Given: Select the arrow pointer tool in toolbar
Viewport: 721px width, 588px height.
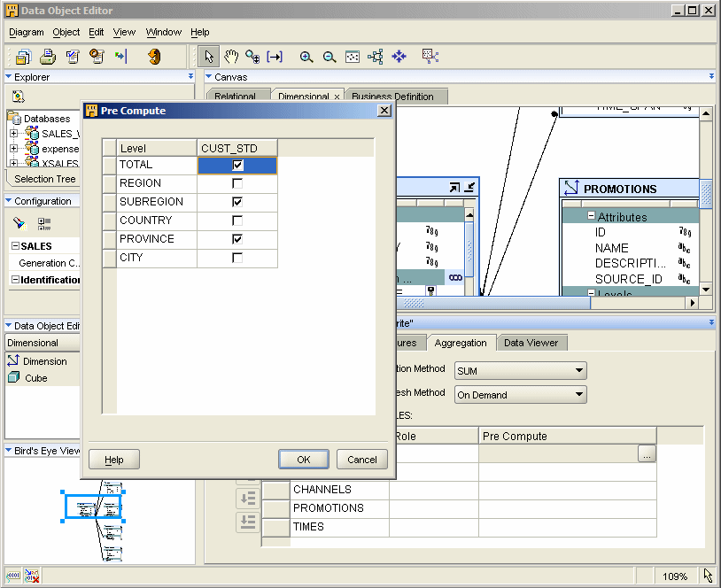Looking at the screenshot, I should click(x=209, y=57).
